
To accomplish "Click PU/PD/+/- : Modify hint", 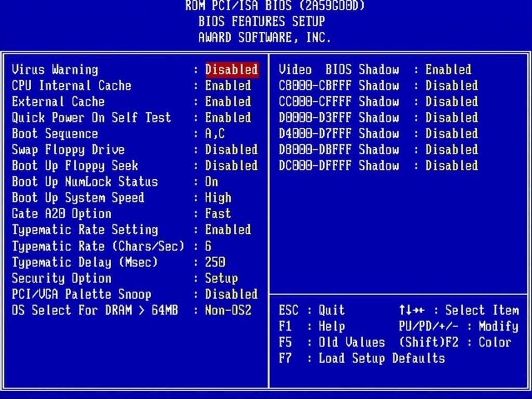I will click(459, 326).
